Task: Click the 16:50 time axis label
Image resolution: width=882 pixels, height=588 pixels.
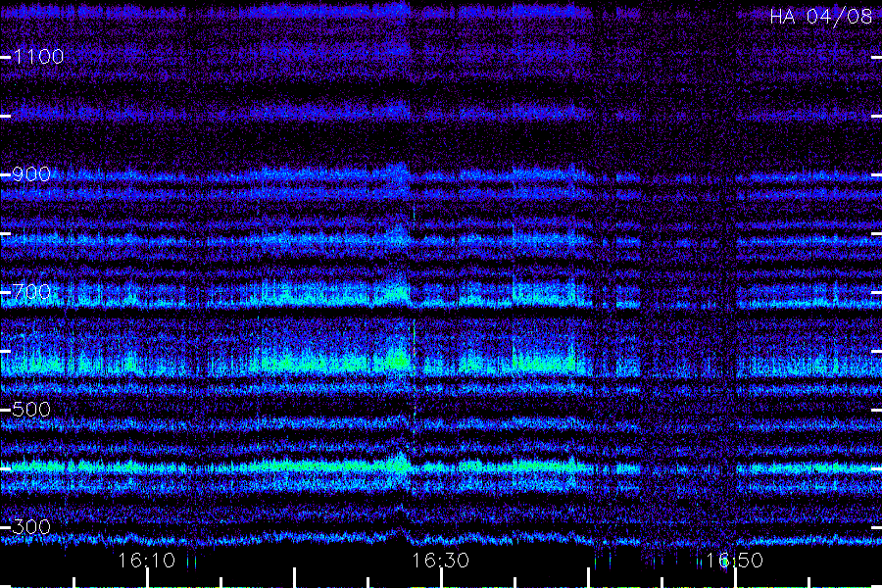Action: click(x=734, y=560)
